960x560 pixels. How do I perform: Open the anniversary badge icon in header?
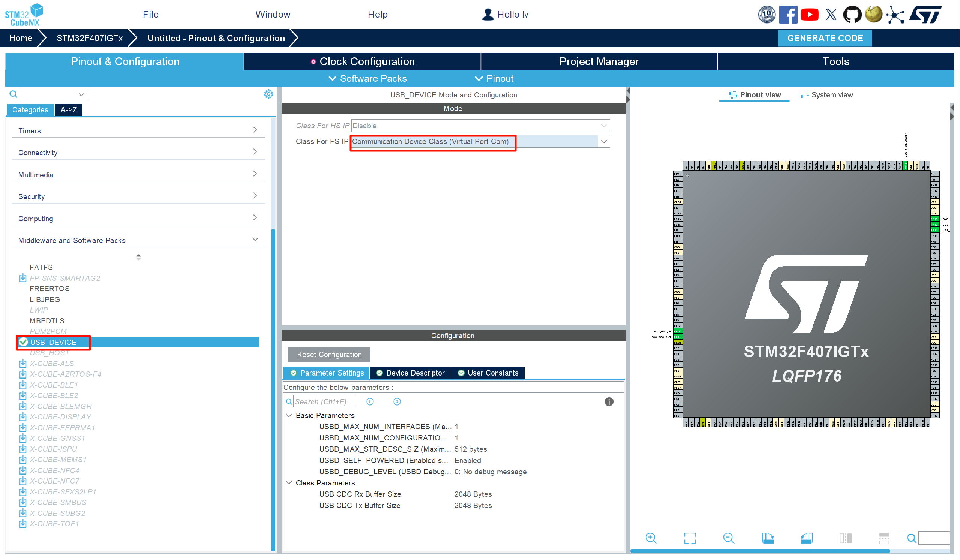point(766,15)
